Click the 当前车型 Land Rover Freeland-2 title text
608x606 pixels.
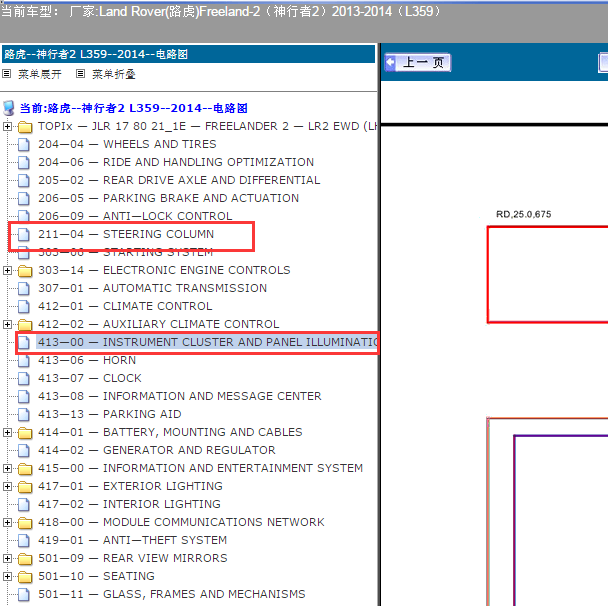(221, 12)
